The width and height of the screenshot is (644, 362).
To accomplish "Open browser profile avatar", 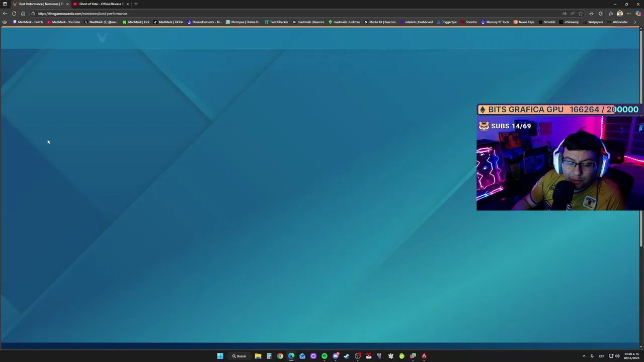I will (x=620, y=14).
